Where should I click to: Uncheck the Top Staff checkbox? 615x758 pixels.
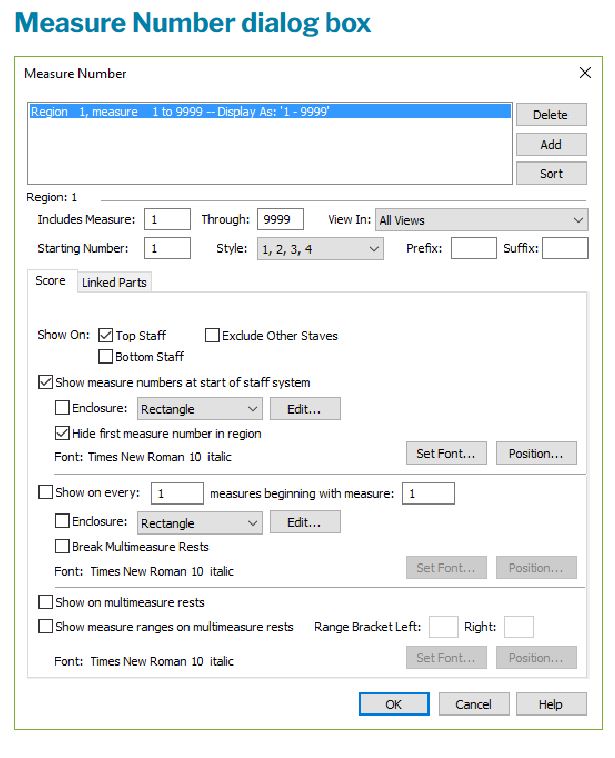click(x=106, y=336)
